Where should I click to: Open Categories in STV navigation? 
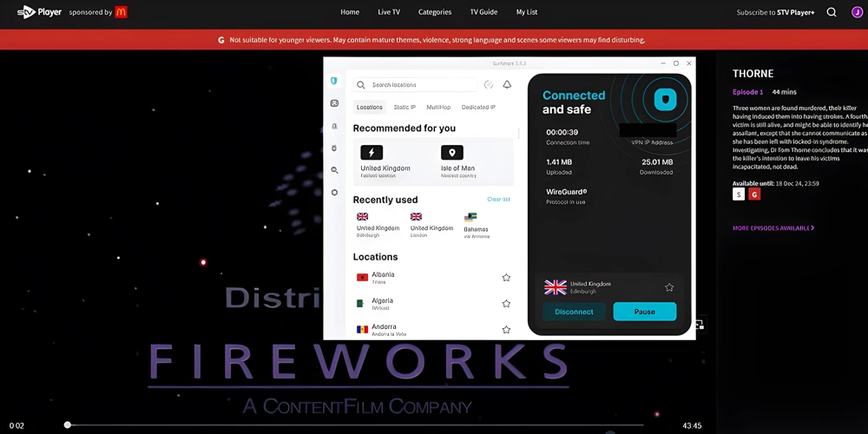pos(435,12)
